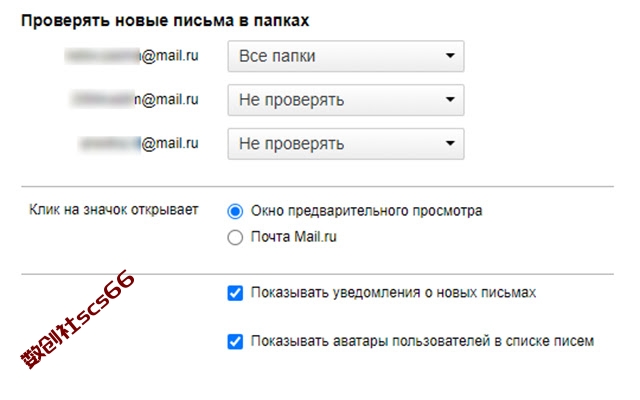Click the red watermark text in the corner
The width and height of the screenshot is (640, 400).
tap(78, 320)
